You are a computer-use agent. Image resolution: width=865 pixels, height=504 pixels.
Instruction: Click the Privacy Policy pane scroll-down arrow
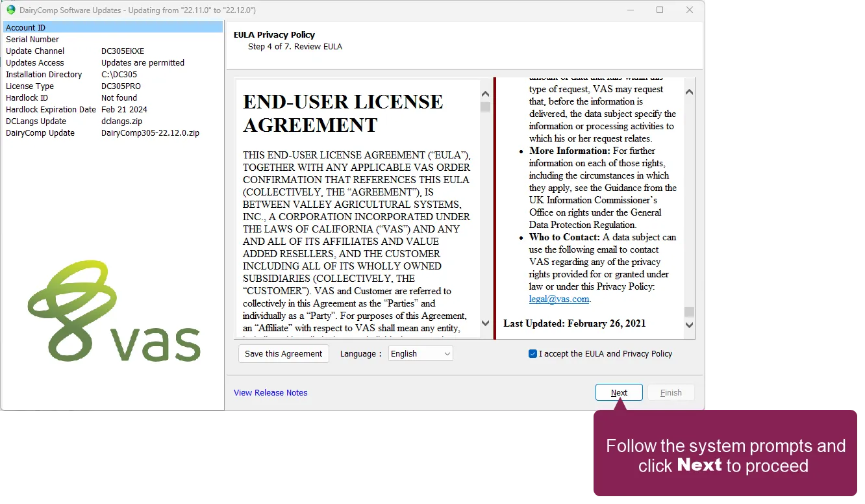point(690,325)
